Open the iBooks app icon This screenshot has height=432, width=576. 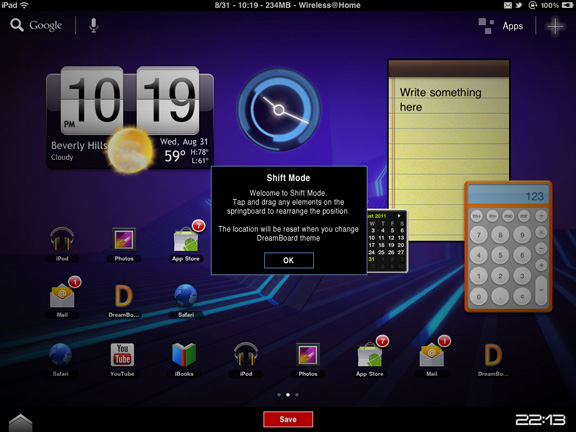184,354
